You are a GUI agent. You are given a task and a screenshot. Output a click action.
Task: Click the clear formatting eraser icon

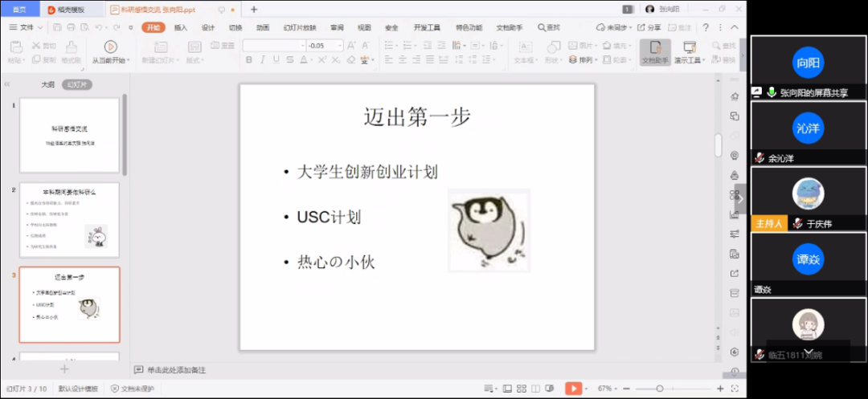coord(351,59)
